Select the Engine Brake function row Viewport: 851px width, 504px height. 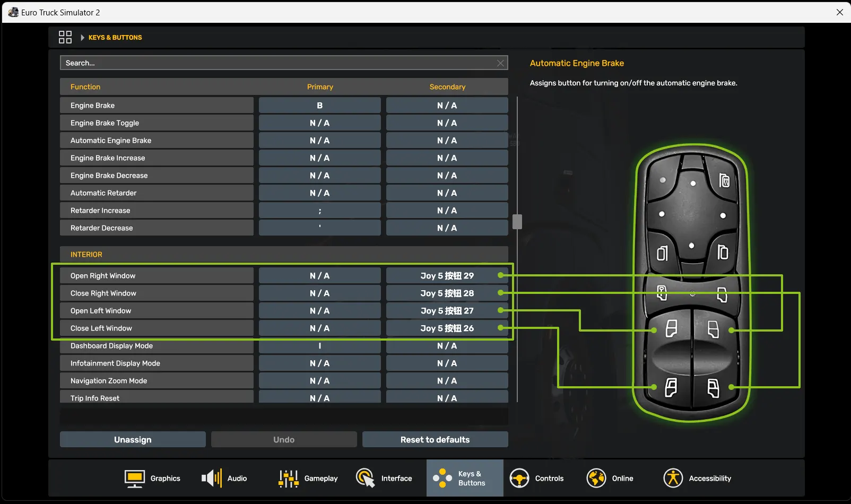coord(157,105)
